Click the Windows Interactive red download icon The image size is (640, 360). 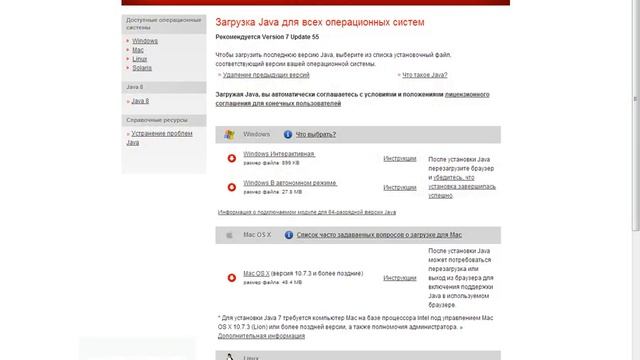click(231, 158)
